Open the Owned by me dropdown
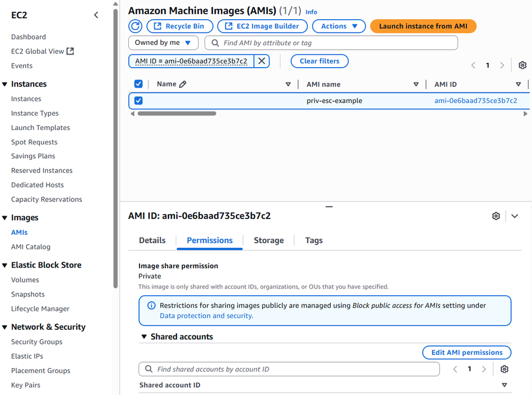This screenshot has width=532, height=395. (x=163, y=43)
